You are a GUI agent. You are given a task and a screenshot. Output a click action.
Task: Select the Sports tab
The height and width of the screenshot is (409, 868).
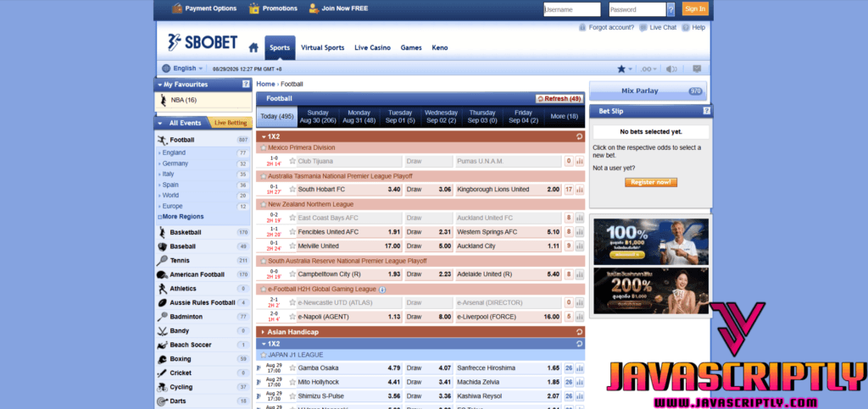[x=280, y=47]
